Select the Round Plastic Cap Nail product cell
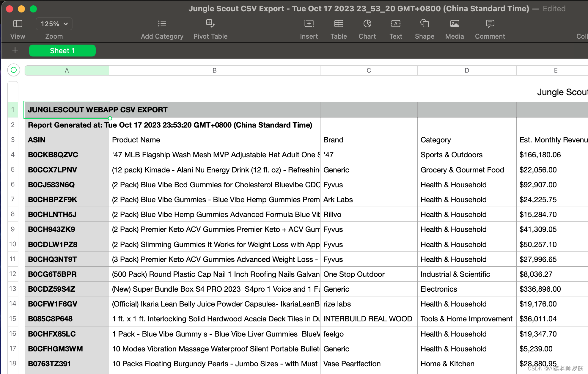Image resolution: width=588 pixels, height=374 pixels. coord(215,274)
